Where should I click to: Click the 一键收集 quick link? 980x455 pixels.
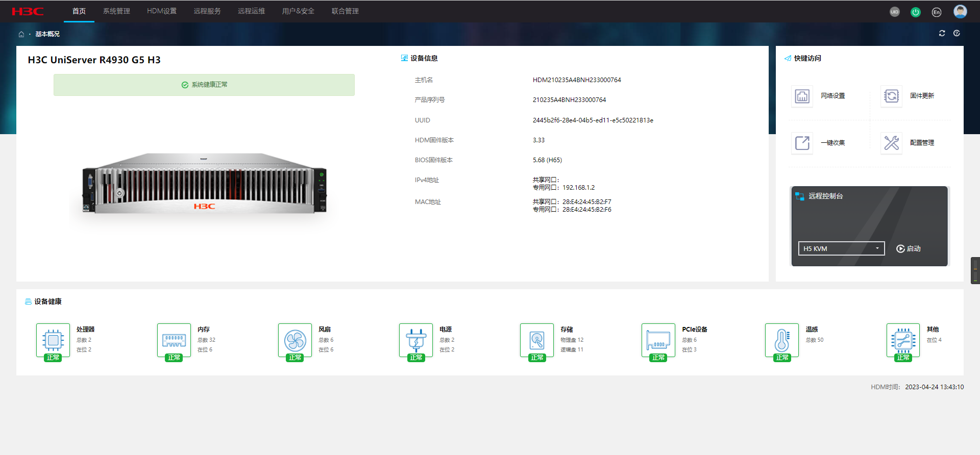point(833,143)
